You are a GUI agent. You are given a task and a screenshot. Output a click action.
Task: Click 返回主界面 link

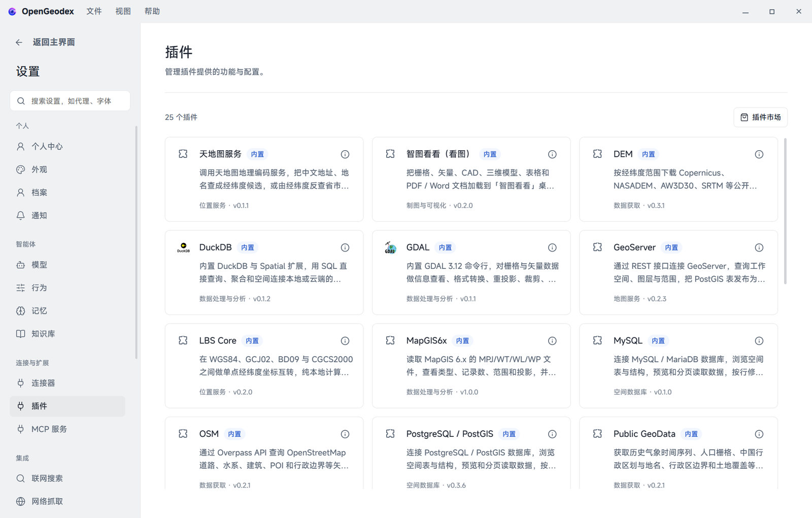(x=54, y=42)
